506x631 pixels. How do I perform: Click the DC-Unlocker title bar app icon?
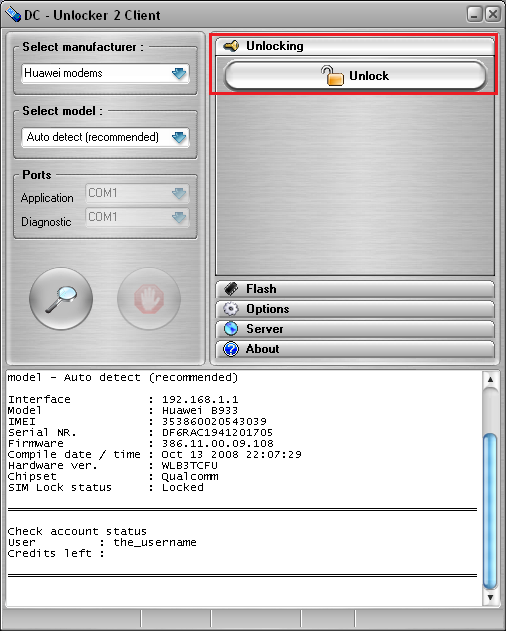point(13,15)
